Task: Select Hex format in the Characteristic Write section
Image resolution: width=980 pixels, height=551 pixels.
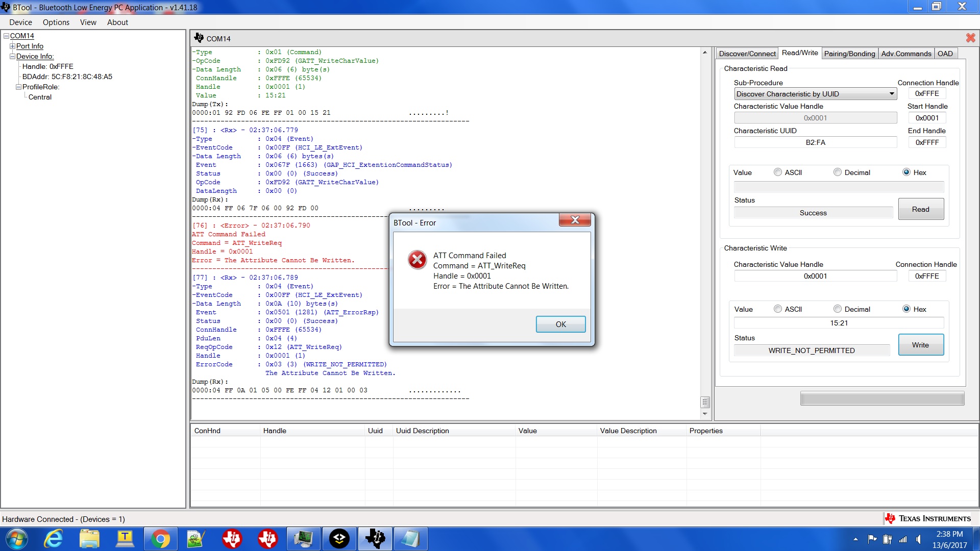Action: pos(906,309)
